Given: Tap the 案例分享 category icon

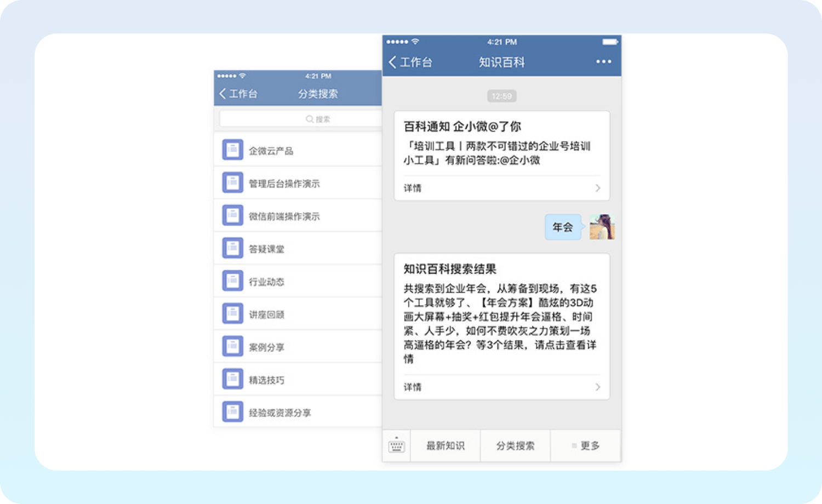Looking at the screenshot, I should (232, 346).
